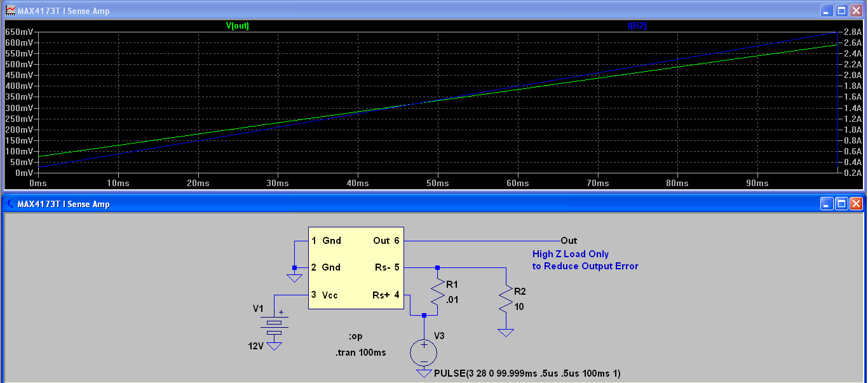The height and width of the screenshot is (383, 868).
Task: Click the ground symbol below Gnd pin 2
Action: pos(294,278)
